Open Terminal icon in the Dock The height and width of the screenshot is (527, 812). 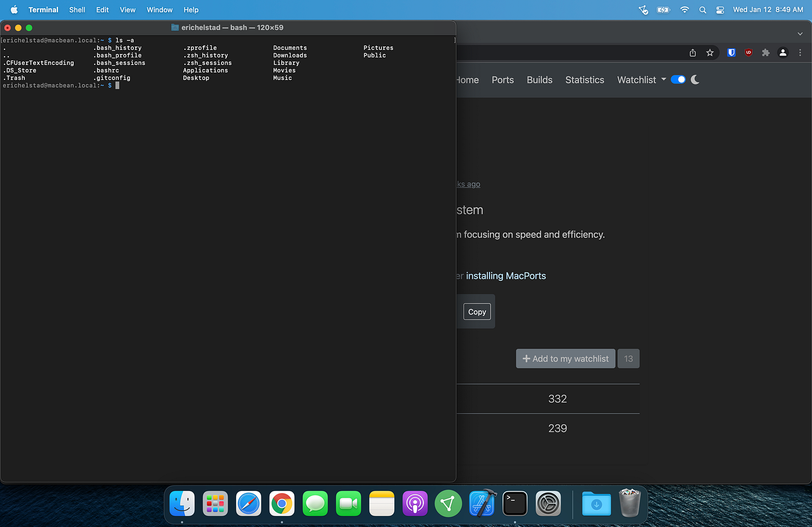pyautogui.click(x=515, y=503)
